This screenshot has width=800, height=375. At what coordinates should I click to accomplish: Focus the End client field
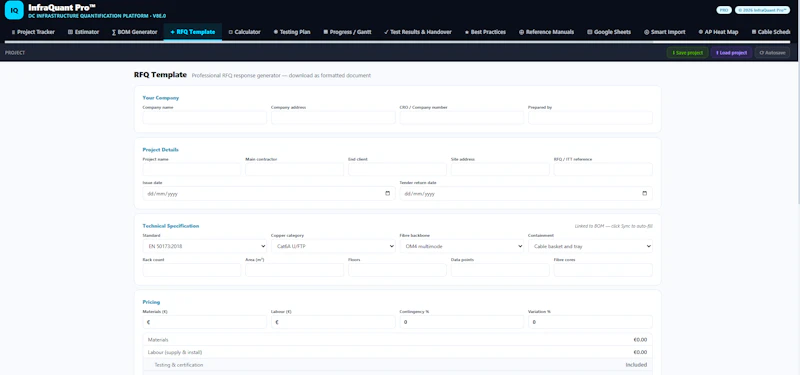(397, 169)
